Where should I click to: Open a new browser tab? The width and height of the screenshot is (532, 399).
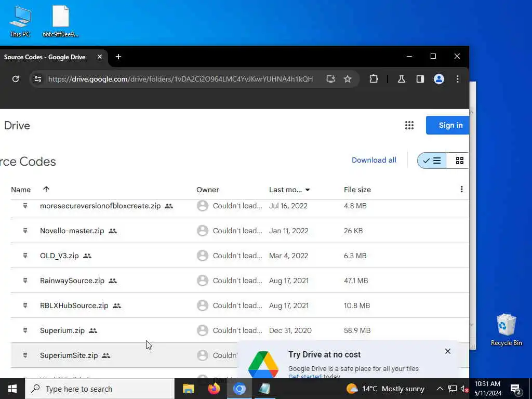tap(118, 57)
